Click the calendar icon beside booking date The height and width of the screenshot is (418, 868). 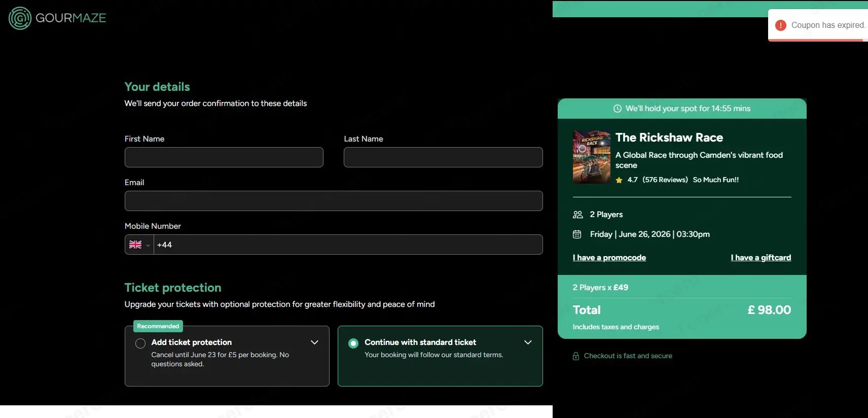click(577, 234)
